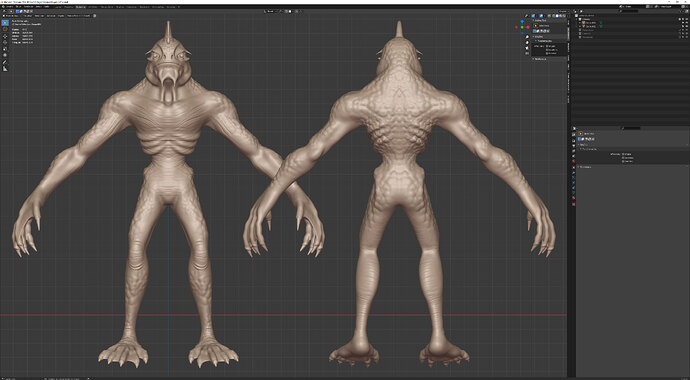
Task: Toggle Collection exclude checkbox in outliner
Action: click(679, 19)
